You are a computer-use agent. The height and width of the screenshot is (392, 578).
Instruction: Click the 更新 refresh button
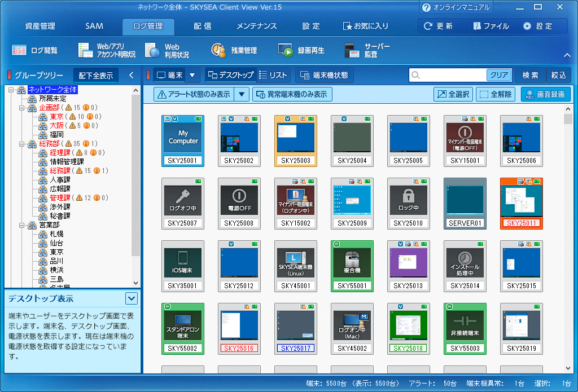(438, 26)
